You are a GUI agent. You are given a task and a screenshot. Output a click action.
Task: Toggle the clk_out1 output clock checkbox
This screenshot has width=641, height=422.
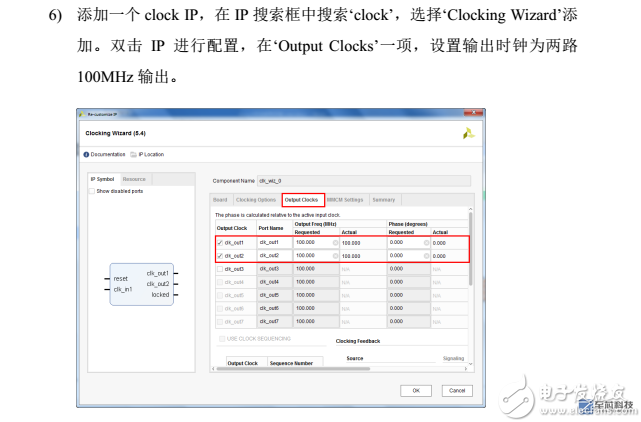[x=220, y=243]
